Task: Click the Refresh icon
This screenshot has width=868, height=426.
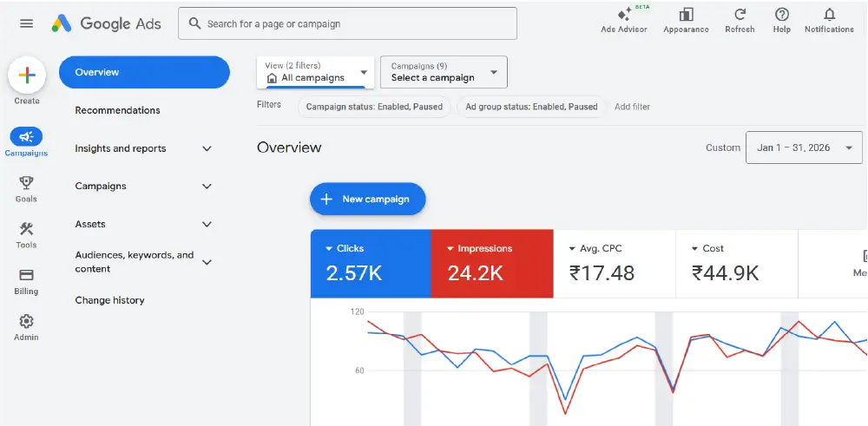Action: tap(740, 15)
